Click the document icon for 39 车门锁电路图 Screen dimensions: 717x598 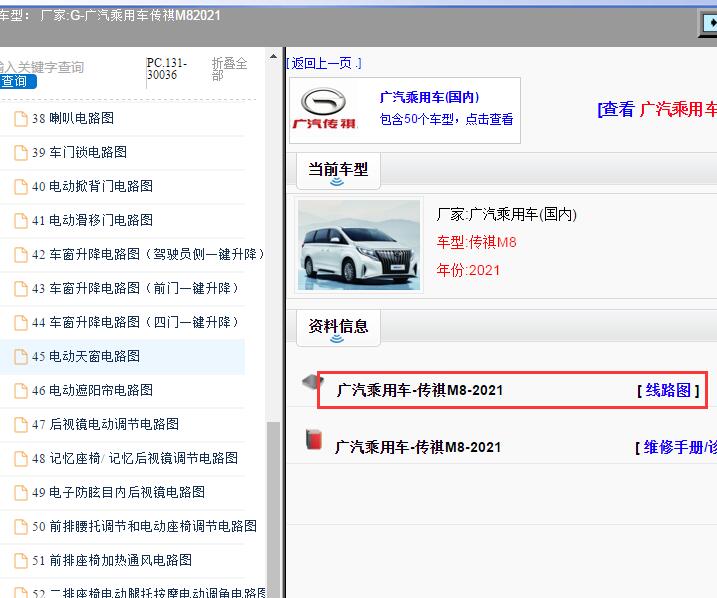(21, 153)
